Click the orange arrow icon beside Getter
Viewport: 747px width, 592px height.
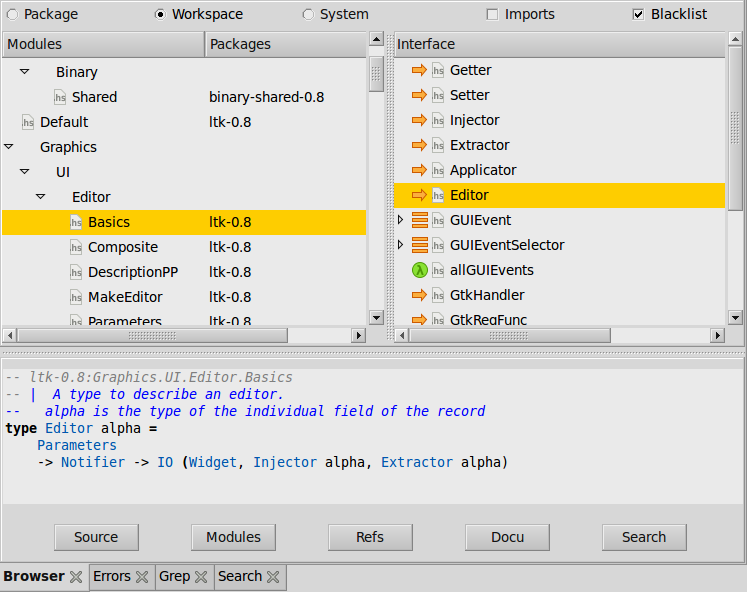[x=419, y=70]
